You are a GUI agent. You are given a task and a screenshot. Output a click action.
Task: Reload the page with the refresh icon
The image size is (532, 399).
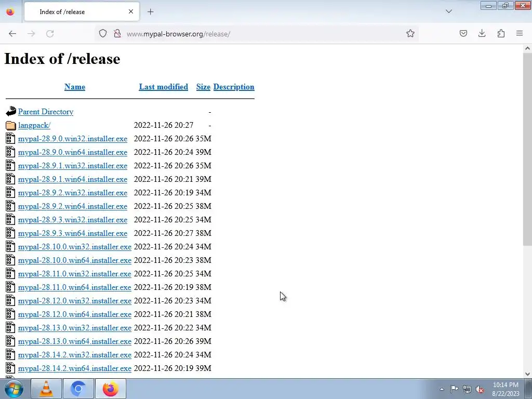click(x=50, y=34)
